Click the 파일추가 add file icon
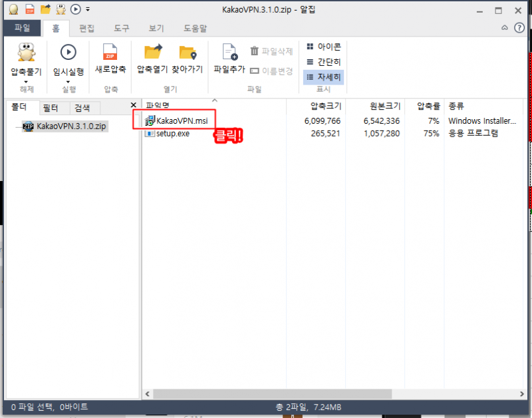 click(x=229, y=52)
